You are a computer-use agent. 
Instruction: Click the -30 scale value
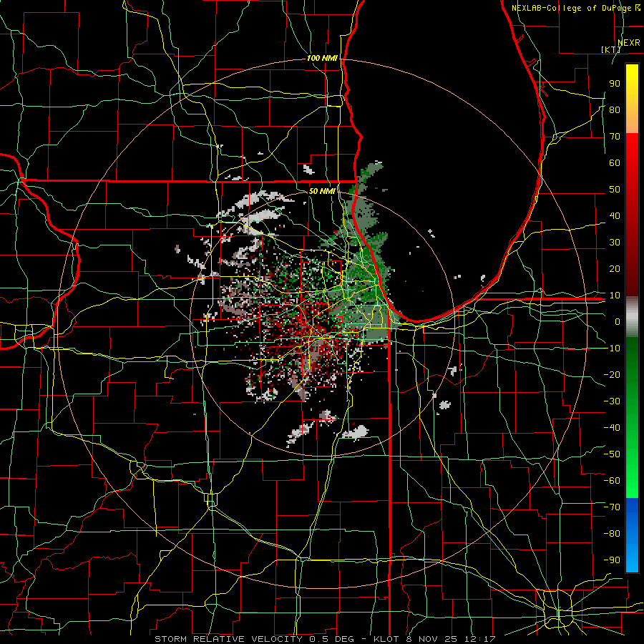[612, 401]
